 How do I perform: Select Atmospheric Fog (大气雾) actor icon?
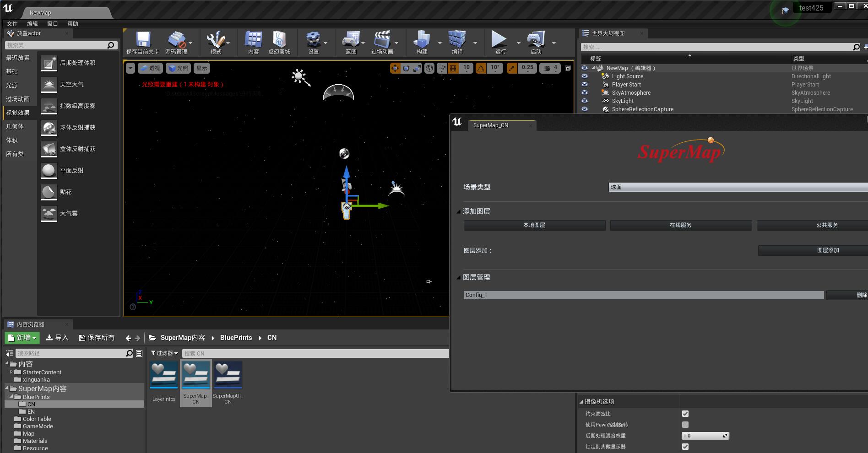[49, 214]
